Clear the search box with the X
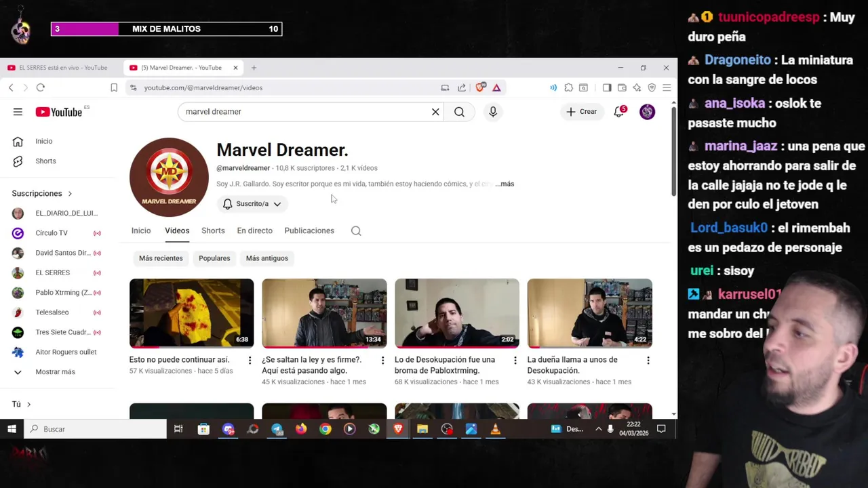 (x=435, y=112)
